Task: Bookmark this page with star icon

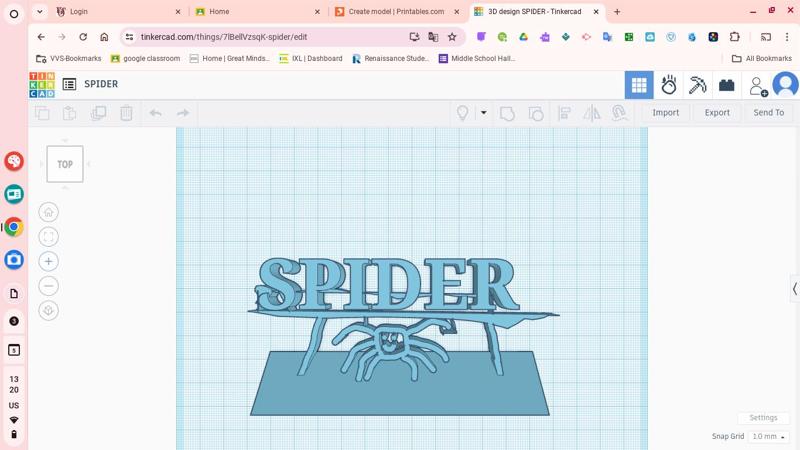Action: [452, 37]
